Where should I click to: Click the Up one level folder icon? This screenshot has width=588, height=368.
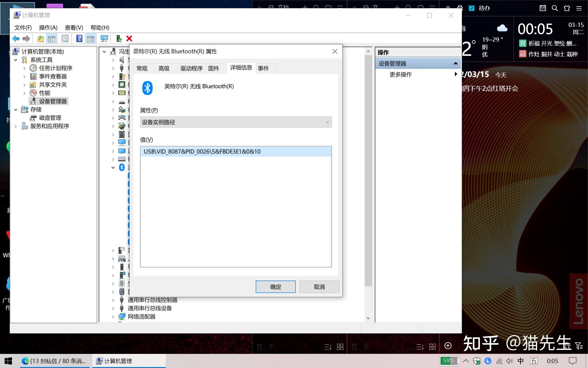[40, 39]
